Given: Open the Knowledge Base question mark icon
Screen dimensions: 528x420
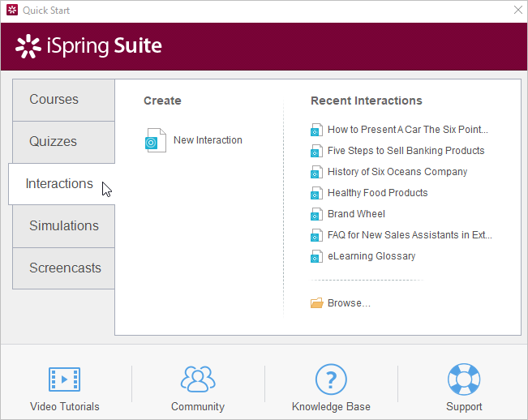Looking at the screenshot, I should (x=331, y=379).
